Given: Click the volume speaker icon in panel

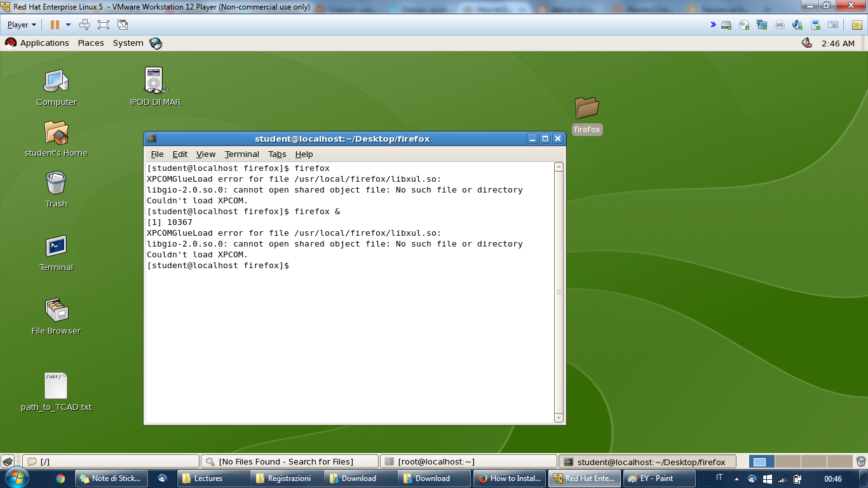Looking at the screenshot, I should point(806,43).
